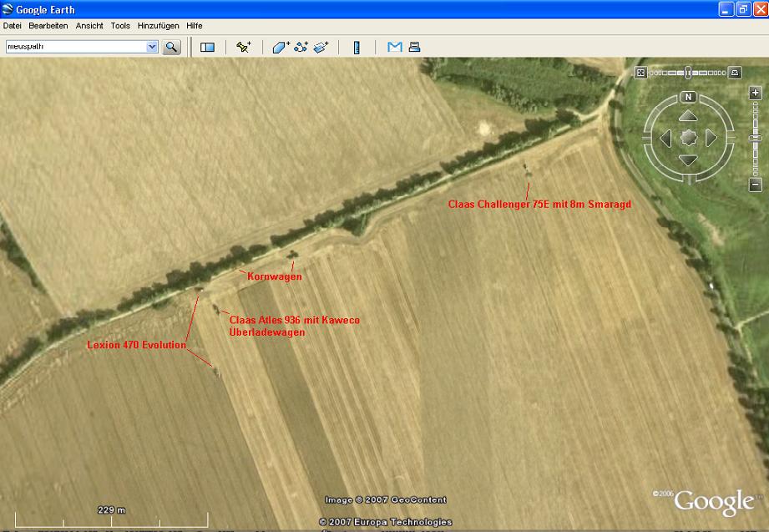Pan right with the compass arrow

click(711, 138)
